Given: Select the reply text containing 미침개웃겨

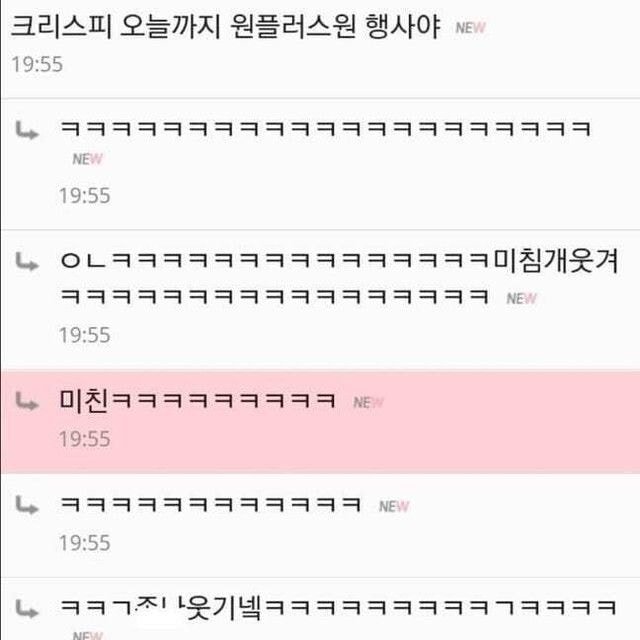Looking at the screenshot, I should point(340,278).
